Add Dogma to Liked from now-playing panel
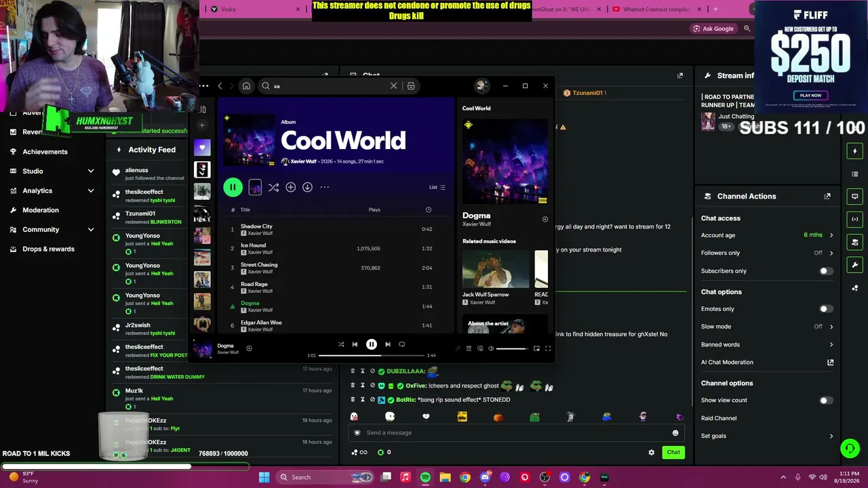 click(x=545, y=219)
